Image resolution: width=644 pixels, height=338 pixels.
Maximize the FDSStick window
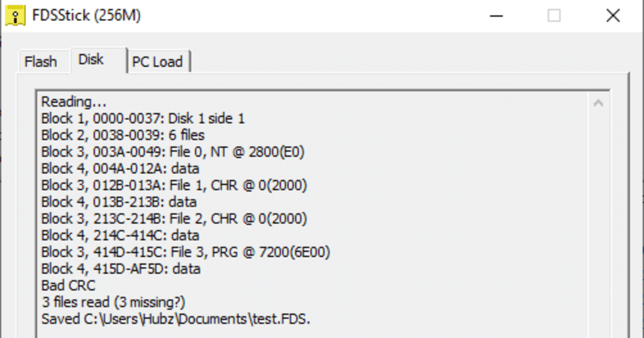click(x=554, y=16)
